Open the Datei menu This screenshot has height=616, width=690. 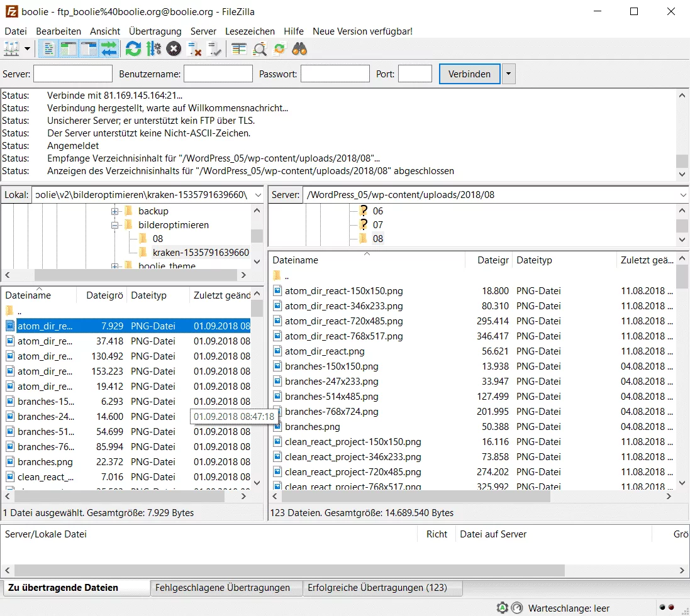tap(16, 31)
